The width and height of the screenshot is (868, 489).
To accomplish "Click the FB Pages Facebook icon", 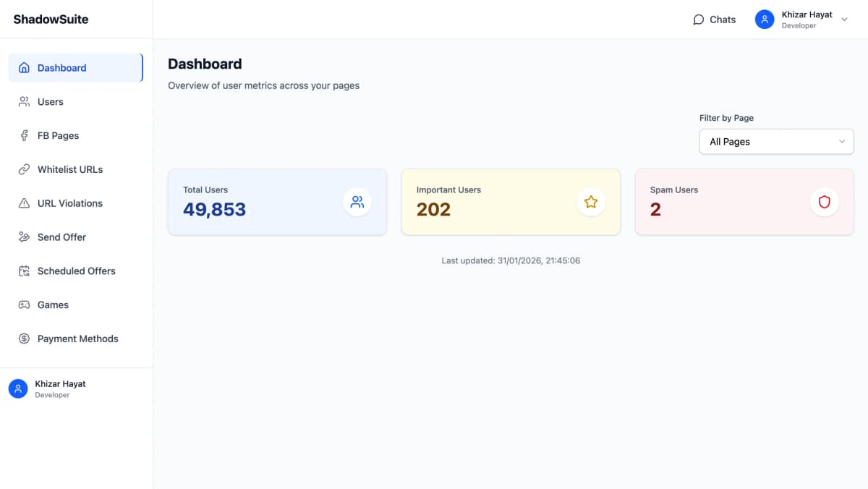I will (x=24, y=136).
